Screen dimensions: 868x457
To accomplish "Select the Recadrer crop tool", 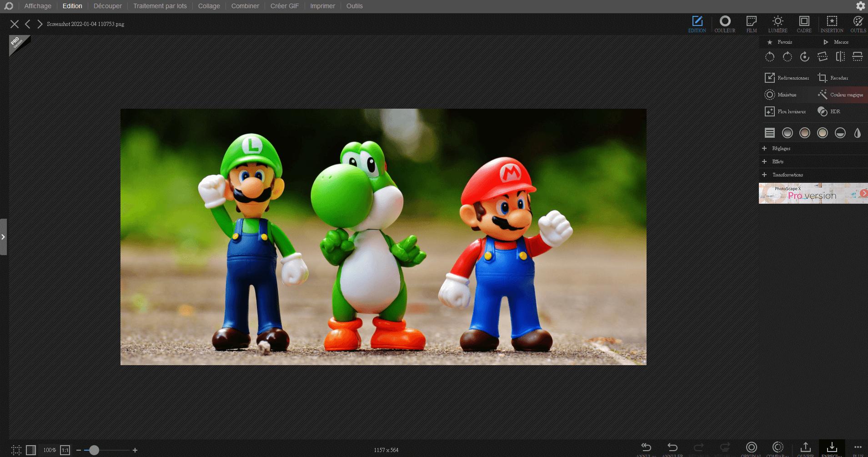I will (x=833, y=78).
